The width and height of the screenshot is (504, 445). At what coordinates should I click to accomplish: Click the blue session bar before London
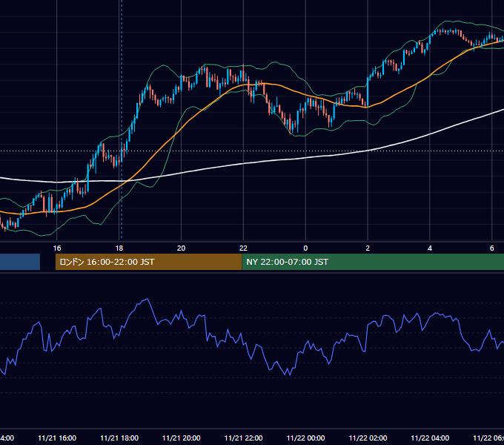[20, 262]
